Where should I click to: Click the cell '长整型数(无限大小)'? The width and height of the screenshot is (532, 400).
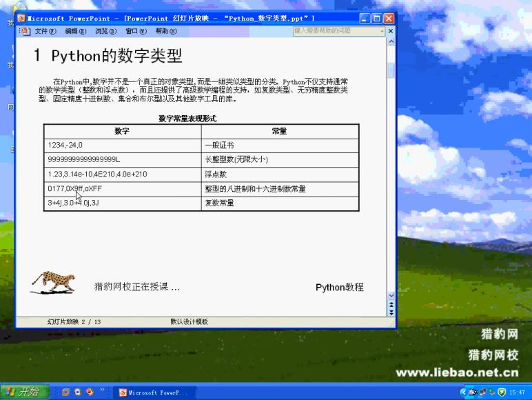click(280, 159)
